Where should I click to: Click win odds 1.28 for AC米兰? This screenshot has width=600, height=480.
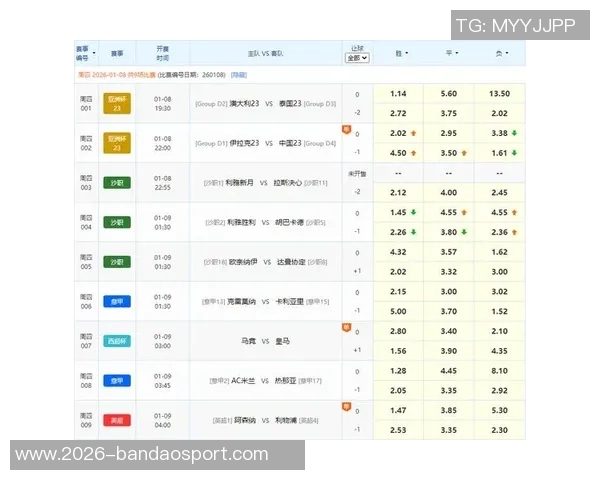tap(398, 371)
